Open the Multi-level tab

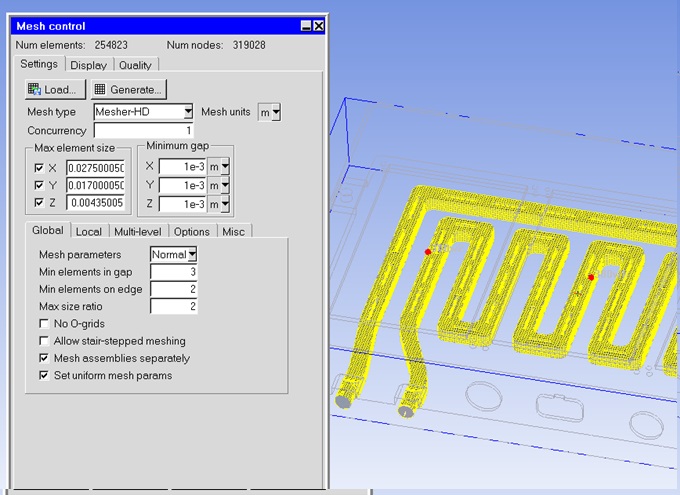pos(137,231)
